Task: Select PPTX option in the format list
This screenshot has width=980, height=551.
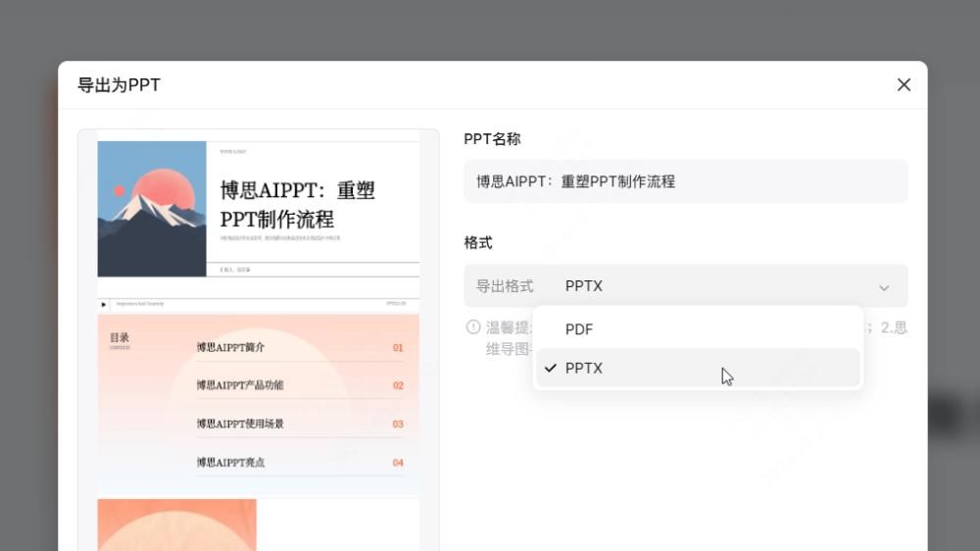Action: coord(698,368)
